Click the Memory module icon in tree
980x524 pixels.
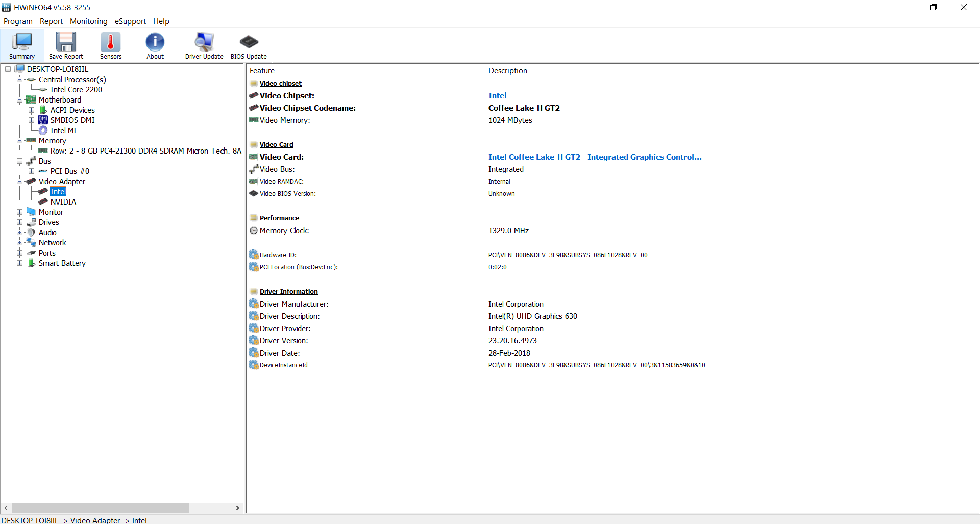click(31, 140)
